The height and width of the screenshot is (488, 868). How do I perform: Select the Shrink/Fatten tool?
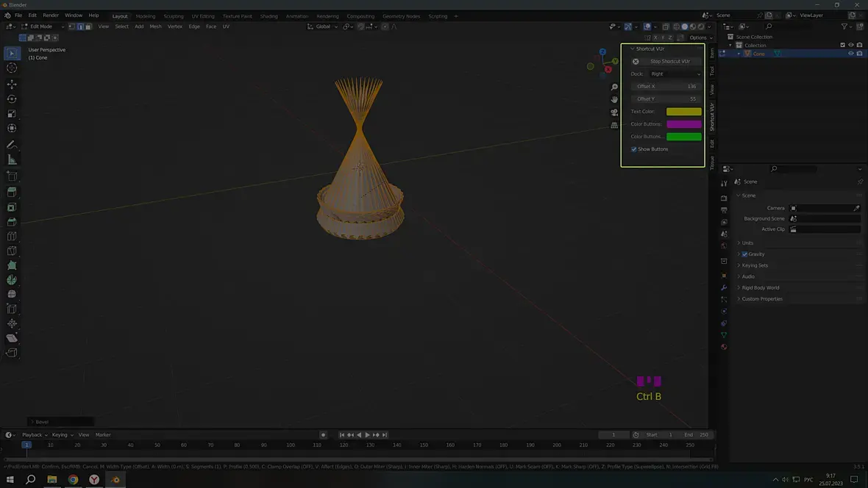click(x=12, y=323)
